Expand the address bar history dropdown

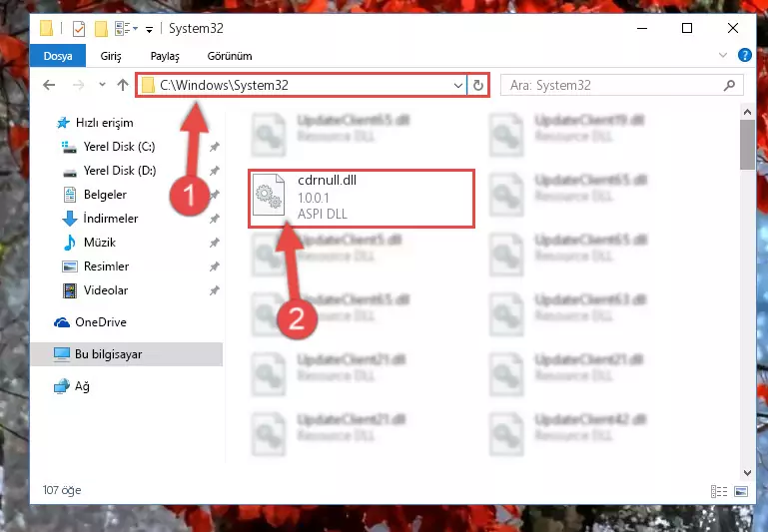point(458,86)
